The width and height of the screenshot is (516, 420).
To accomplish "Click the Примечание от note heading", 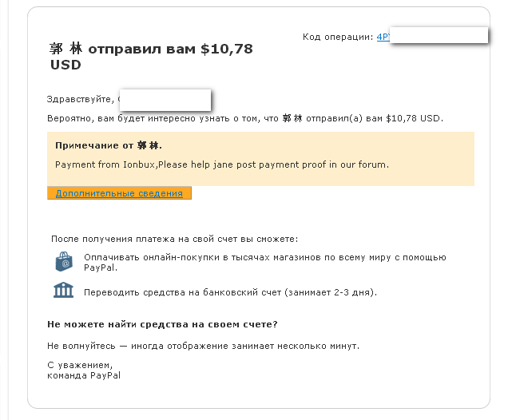I will coord(109,145).
